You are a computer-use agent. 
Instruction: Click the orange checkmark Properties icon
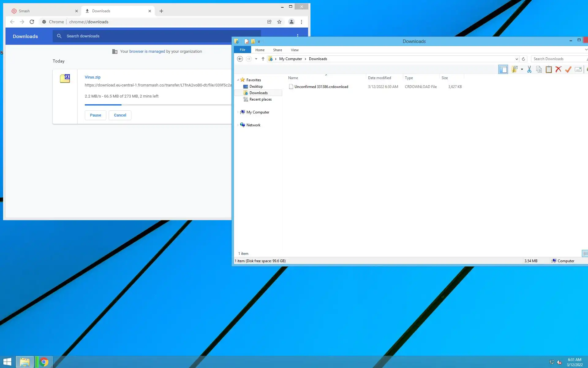click(568, 70)
